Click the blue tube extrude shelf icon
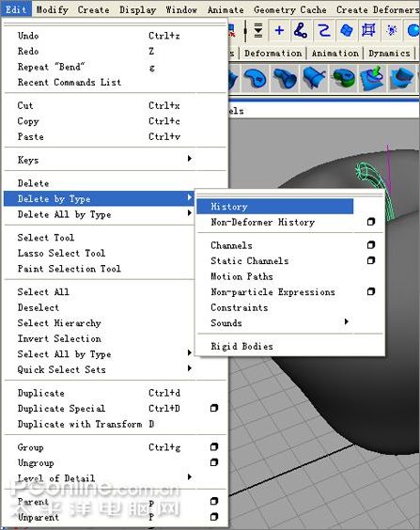This screenshot has height=530, width=420. tap(285, 79)
